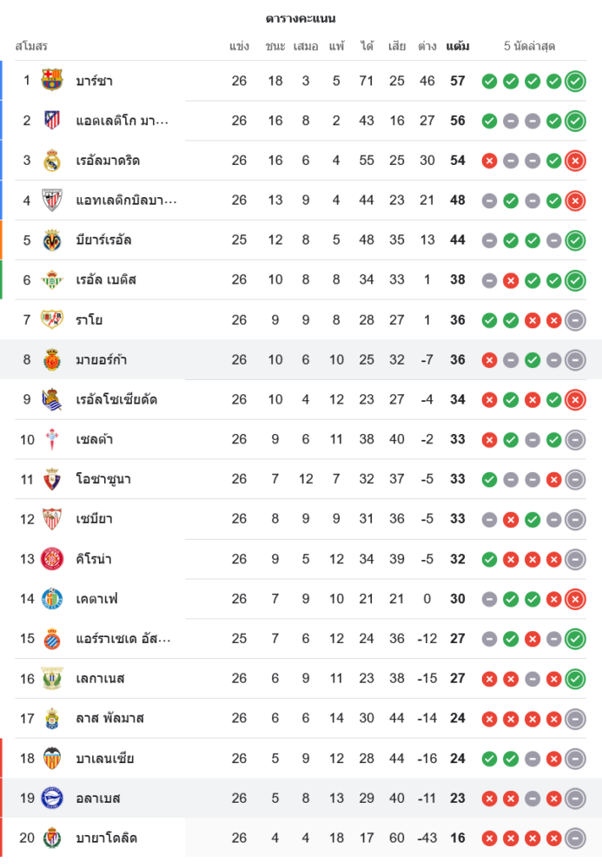Click the Las Palmas crest icon
Viewport: 602px width, 868px height.
52,718
